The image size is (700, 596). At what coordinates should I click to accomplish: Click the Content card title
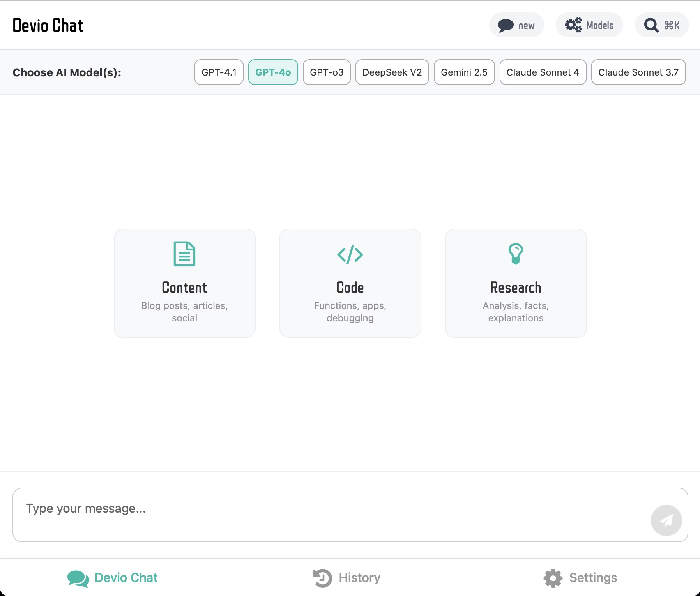(x=184, y=287)
